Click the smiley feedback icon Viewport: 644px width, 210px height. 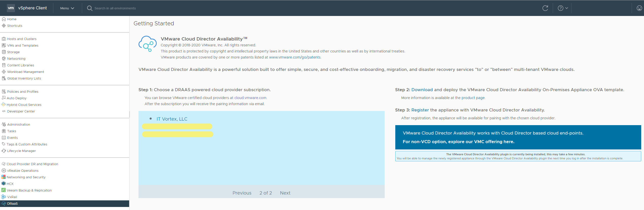click(x=639, y=8)
